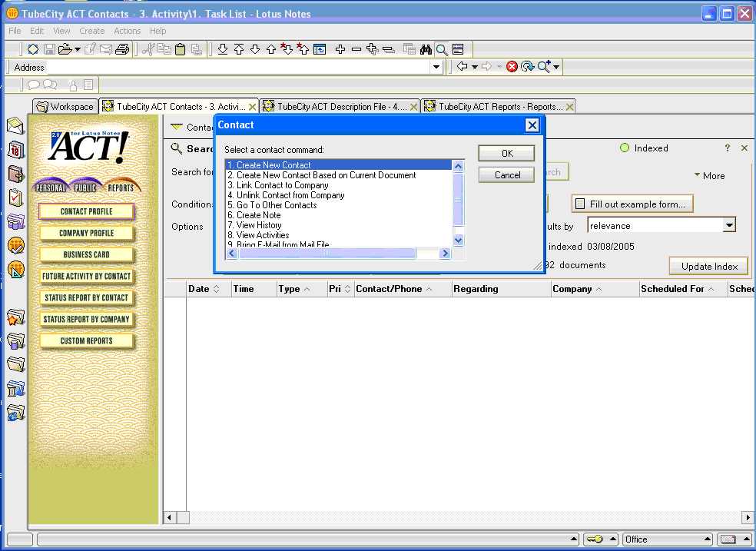Click the Copy toolbar icon
Image resolution: width=756 pixels, height=551 pixels.
pos(164,49)
